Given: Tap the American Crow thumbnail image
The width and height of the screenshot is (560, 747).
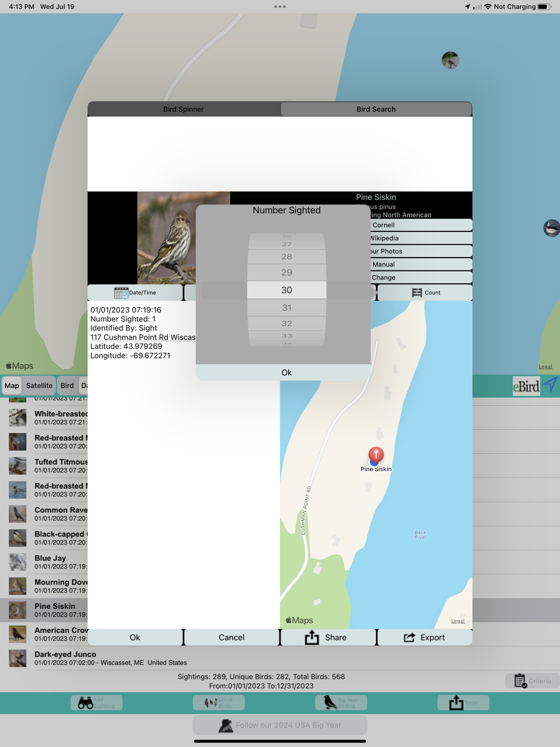Looking at the screenshot, I should pyautogui.click(x=17, y=634).
